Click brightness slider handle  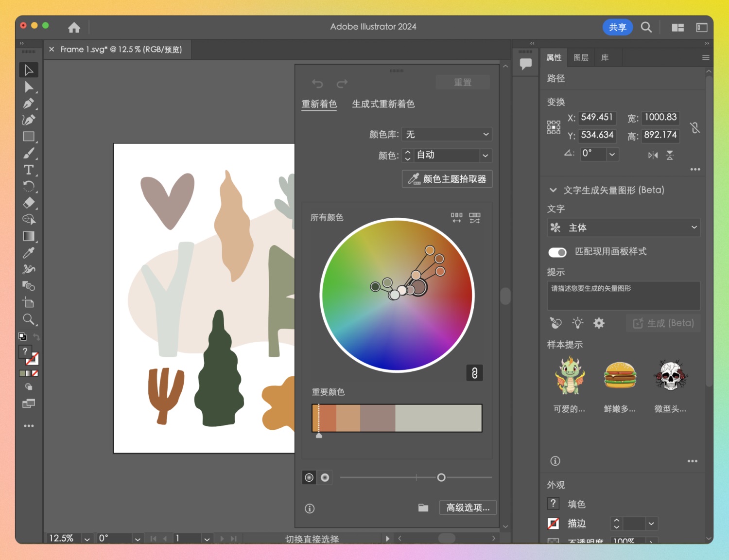(x=441, y=477)
